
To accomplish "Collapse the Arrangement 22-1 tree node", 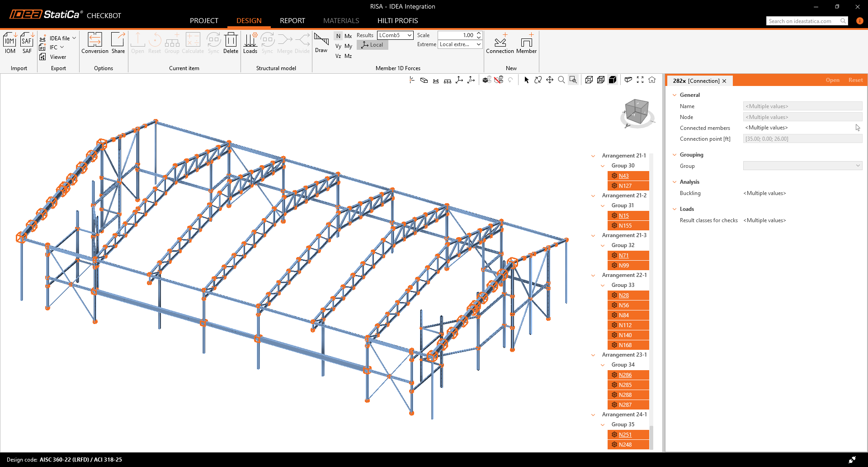I will pyautogui.click(x=593, y=275).
